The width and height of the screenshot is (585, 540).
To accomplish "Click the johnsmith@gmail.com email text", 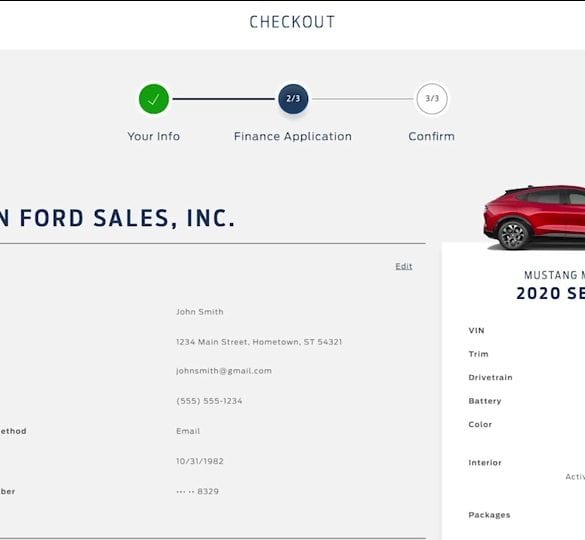I will pyautogui.click(x=224, y=371).
